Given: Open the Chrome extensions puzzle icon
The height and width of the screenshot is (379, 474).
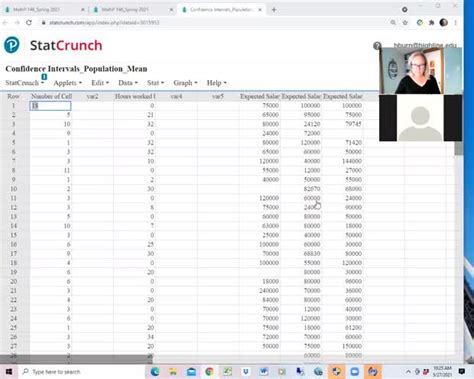Looking at the screenshot, I should (431, 23).
